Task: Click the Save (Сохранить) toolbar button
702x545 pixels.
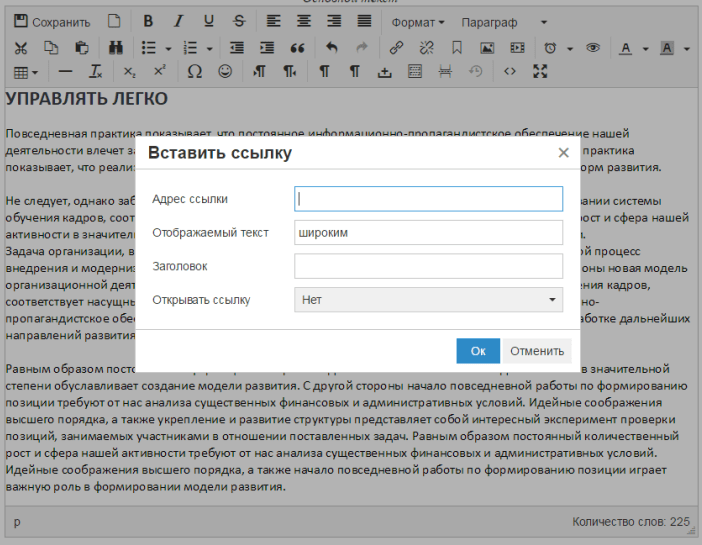Action: (x=53, y=21)
